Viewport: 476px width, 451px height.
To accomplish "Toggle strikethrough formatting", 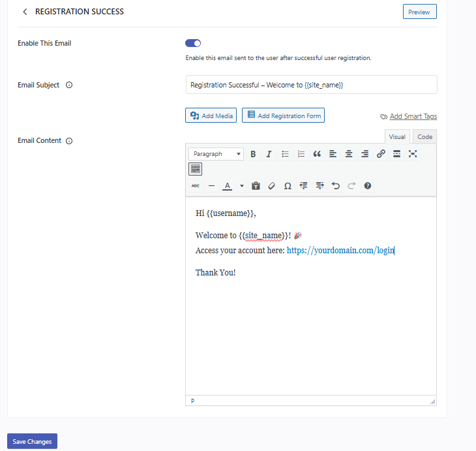I will pyautogui.click(x=196, y=186).
